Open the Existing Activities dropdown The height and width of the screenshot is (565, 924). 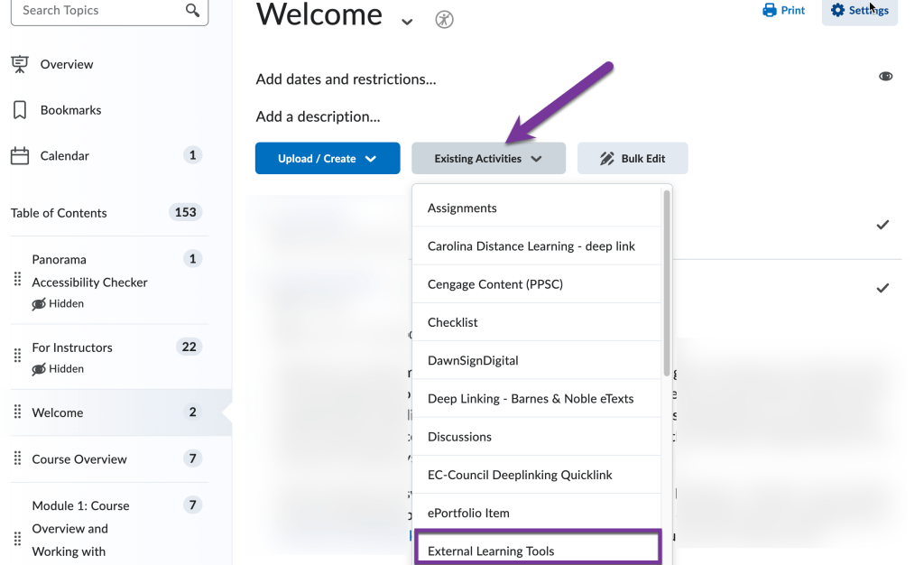pyautogui.click(x=488, y=157)
